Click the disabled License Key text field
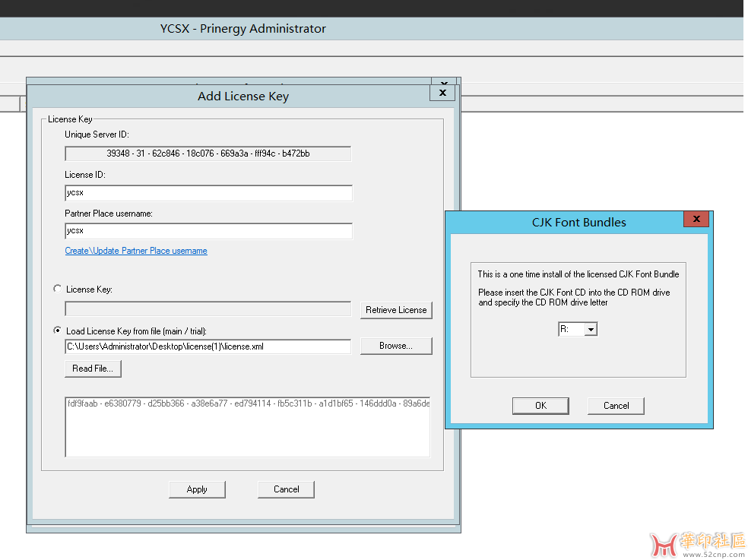Screen dimensions: 748x560 (208, 309)
